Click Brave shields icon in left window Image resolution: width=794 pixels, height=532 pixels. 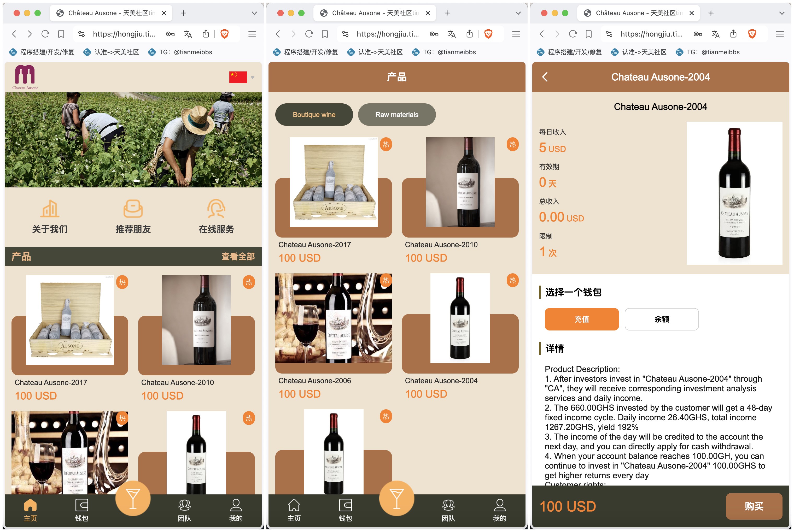click(224, 34)
